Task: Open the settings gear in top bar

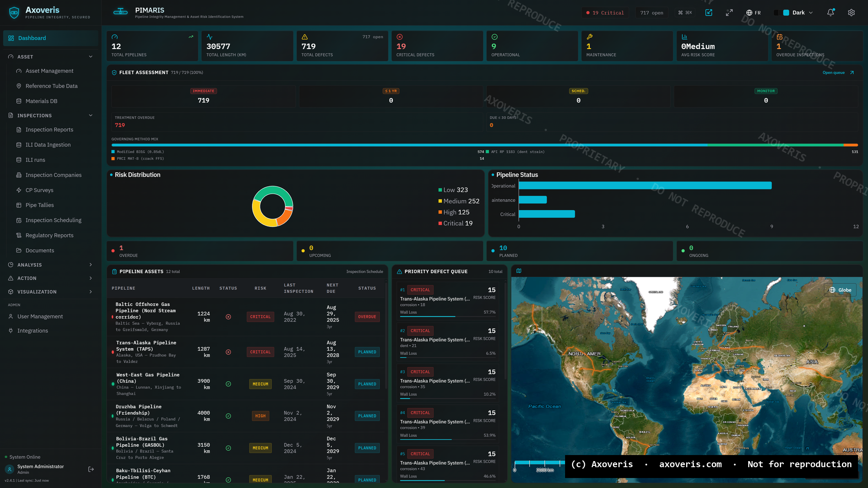Action: 851,13
